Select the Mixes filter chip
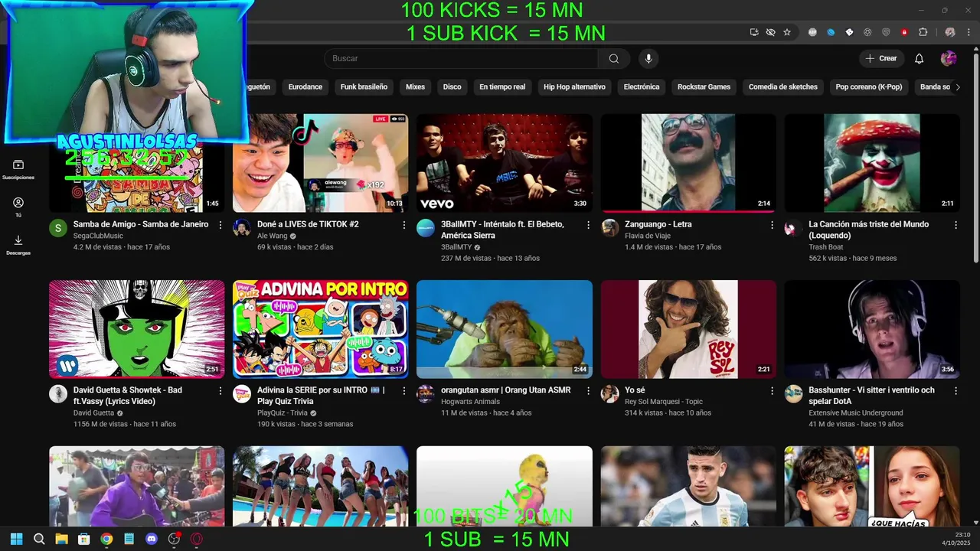The height and width of the screenshot is (551, 980). point(415,87)
